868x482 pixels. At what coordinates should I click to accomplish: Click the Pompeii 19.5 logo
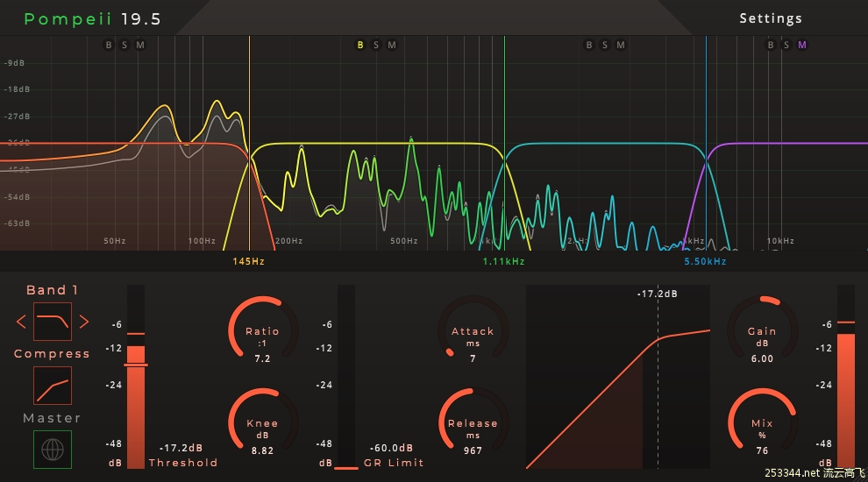(x=92, y=18)
